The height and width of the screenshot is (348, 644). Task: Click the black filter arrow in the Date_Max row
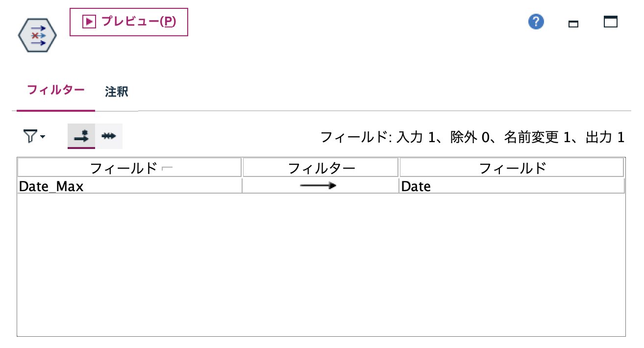click(319, 186)
